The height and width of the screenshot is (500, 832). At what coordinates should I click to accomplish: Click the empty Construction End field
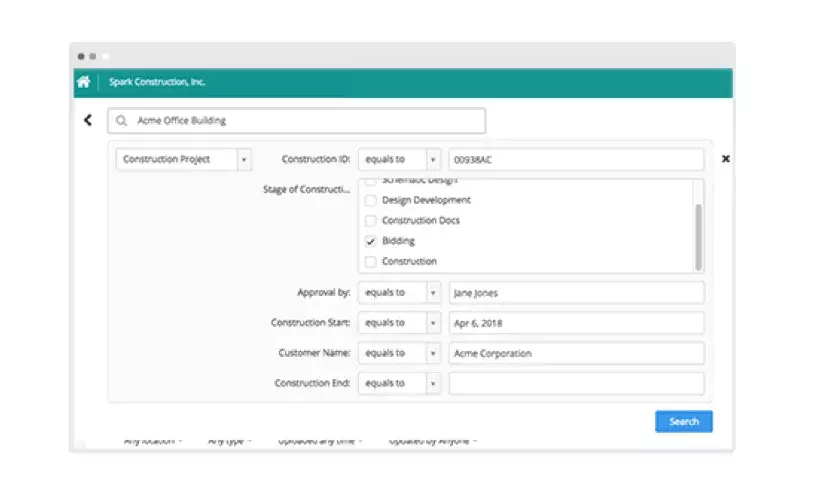(x=576, y=383)
